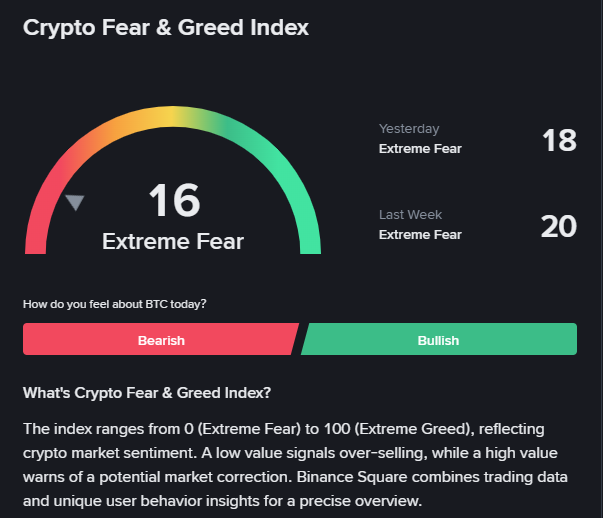Click the index description paragraph

pos(295,465)
